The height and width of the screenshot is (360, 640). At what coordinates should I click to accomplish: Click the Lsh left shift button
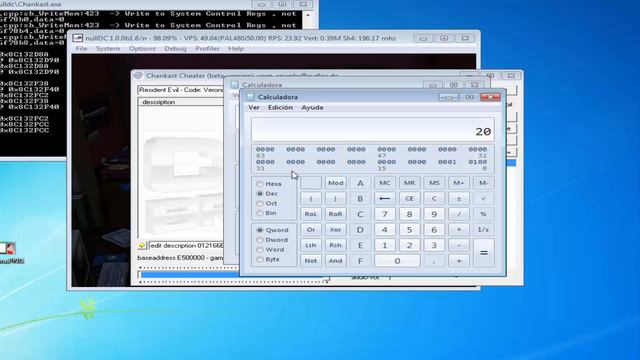pos(311,245)
